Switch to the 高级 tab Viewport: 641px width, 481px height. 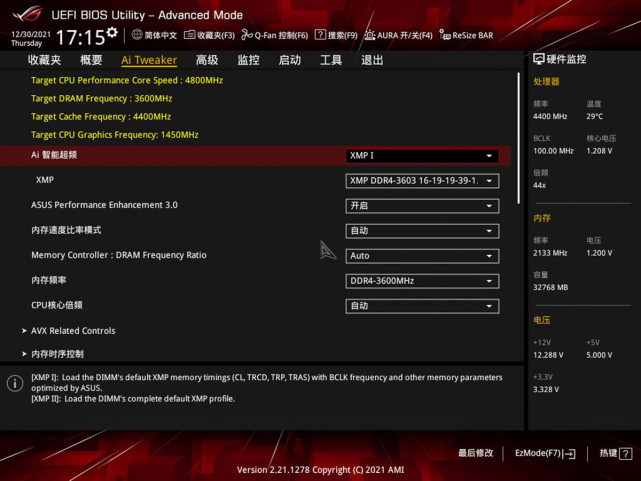coord(207,60)
